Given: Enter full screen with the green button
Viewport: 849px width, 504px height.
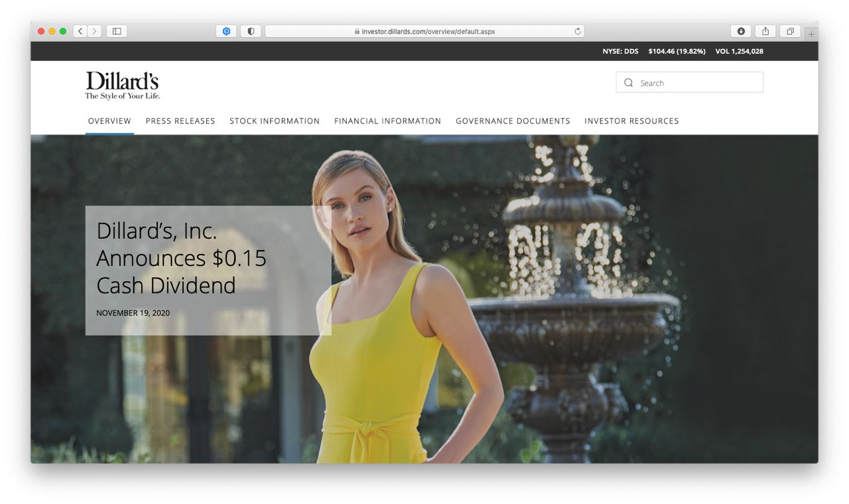Looking at the screenshot, I should (63, 31).
